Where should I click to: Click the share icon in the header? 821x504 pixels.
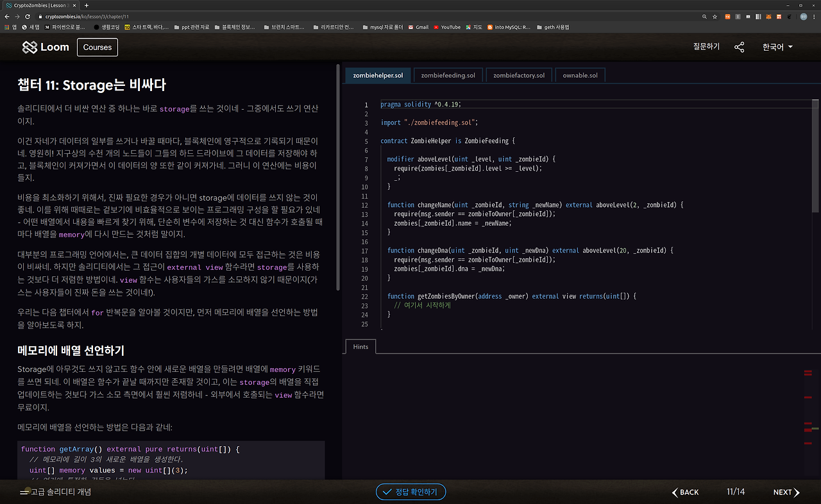[739, 47]
